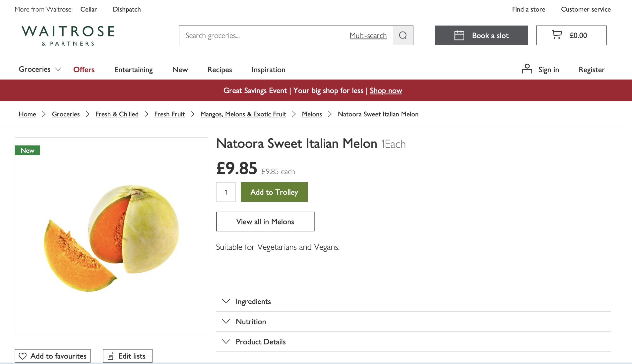Expand the Product Details section

point(413,342)
